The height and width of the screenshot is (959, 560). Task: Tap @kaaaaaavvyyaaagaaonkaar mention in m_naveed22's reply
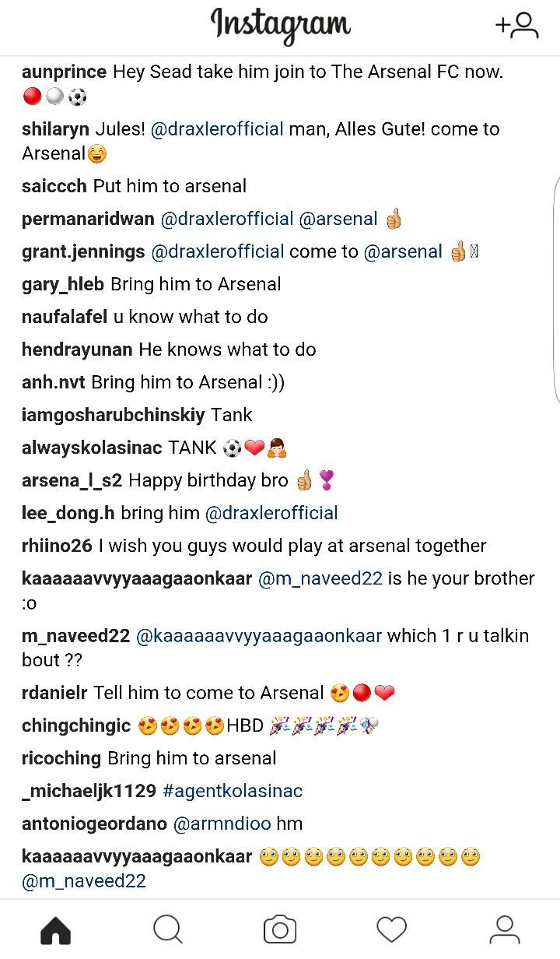pos(259,636)
